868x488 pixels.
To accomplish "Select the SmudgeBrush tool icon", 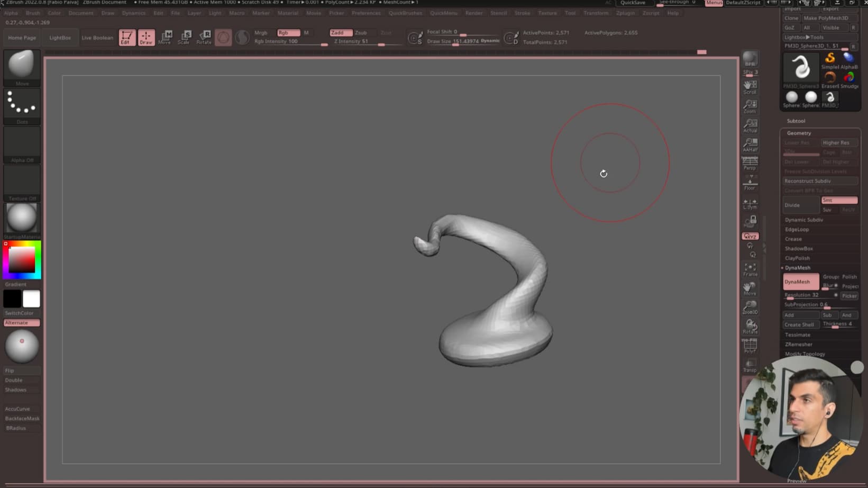I will pyautogui.click(x=849, y=79).
